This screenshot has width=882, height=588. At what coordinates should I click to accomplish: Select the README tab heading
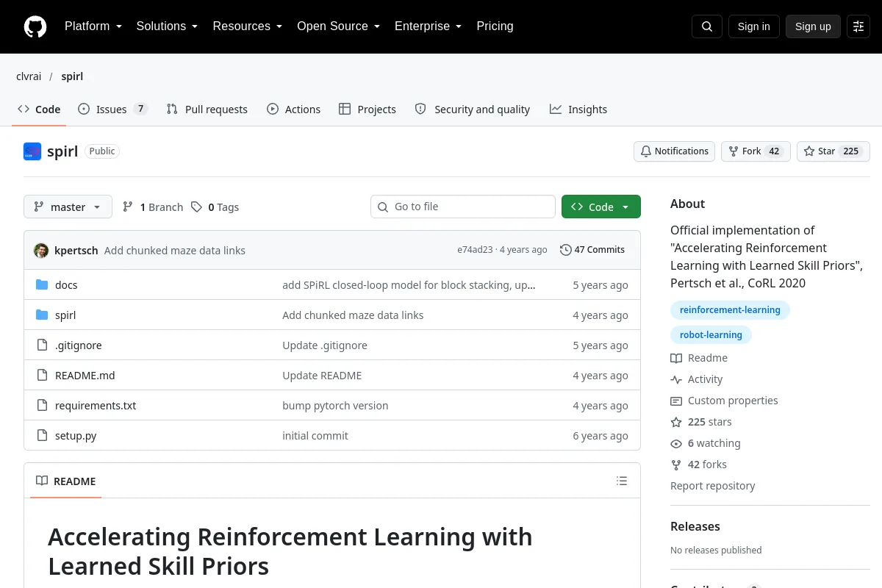65,481
